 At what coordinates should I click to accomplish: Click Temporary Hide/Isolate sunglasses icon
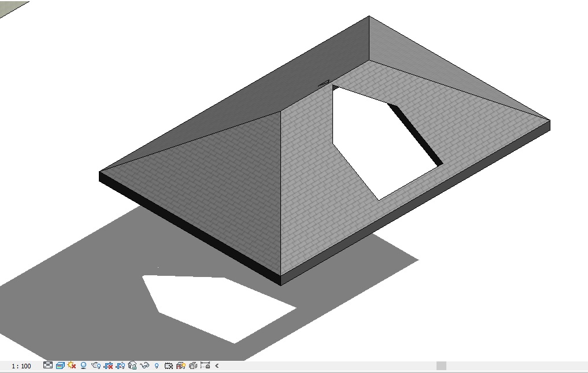point(145,365)
